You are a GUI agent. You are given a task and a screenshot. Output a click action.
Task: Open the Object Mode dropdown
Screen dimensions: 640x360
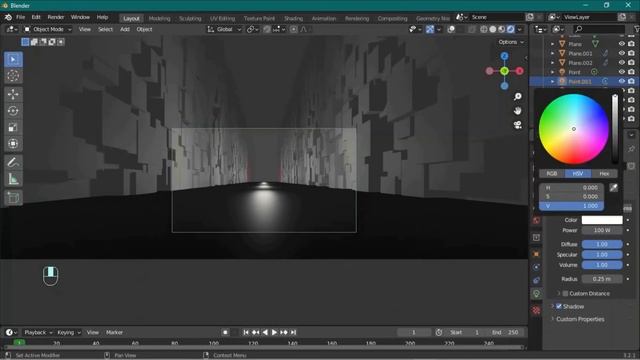coord(47,29)
